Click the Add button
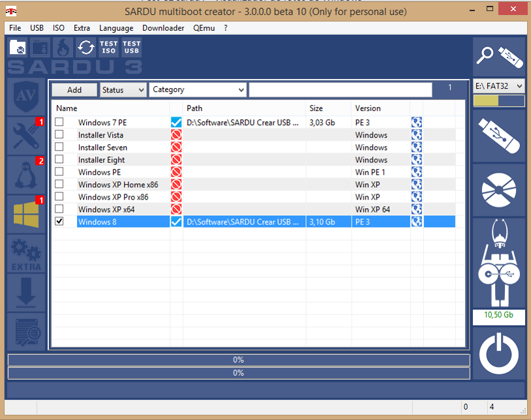Viewport: 531px width, 420px height. click(x=74, y=90)
